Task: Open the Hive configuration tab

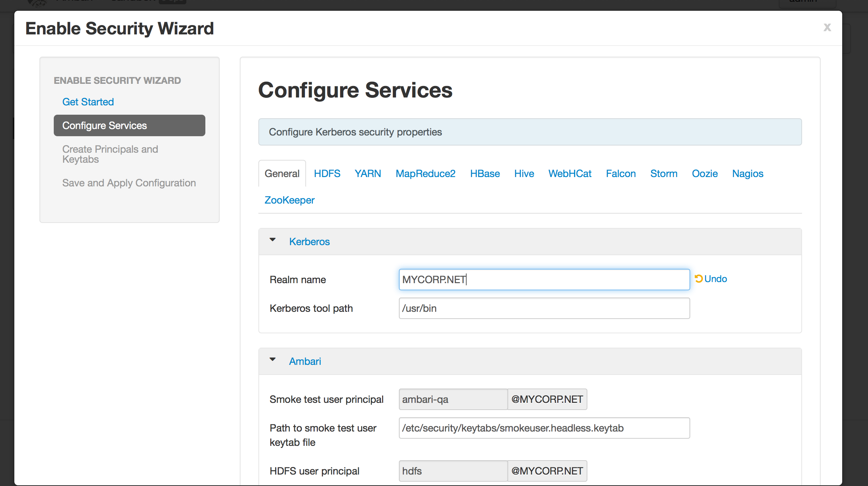Action: click(524, 173)
